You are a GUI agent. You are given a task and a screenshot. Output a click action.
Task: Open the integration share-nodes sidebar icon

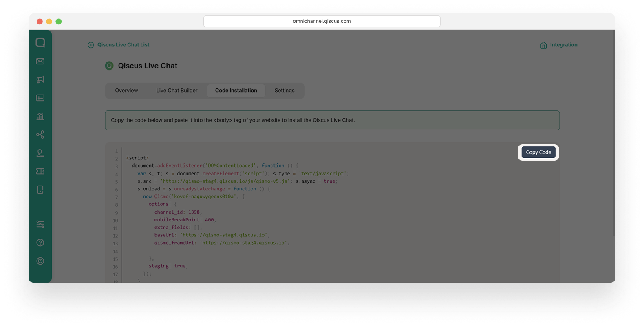(40, 135)
